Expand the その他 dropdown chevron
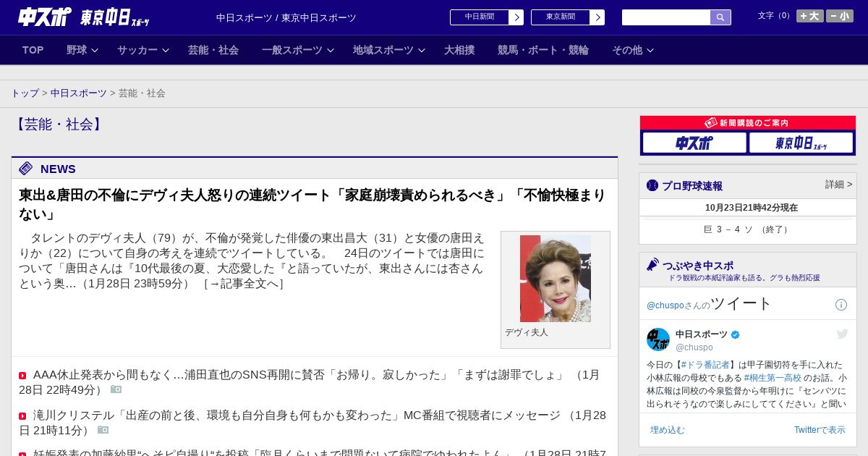 pos(650,50)
